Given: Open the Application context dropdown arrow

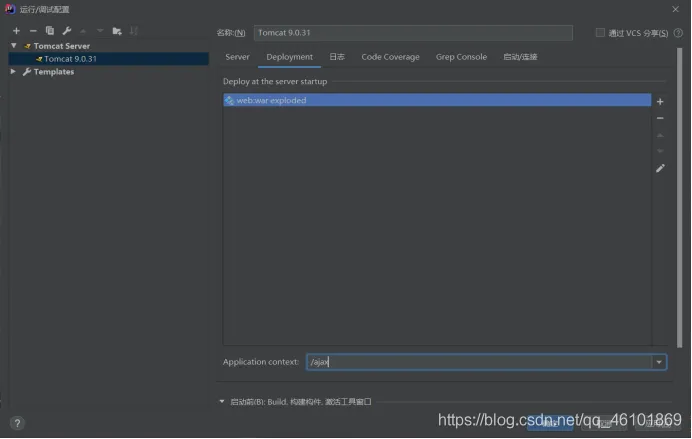Looking at the screenshot, I should pos(658,362).
